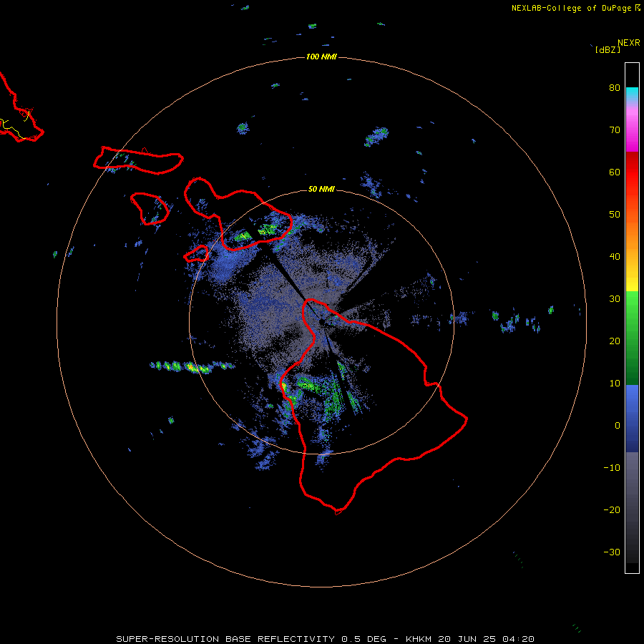This screenshot has height=644, width=644.
Task: Click the 10 value on dBZ scale
Action: (x=615, y=384)
